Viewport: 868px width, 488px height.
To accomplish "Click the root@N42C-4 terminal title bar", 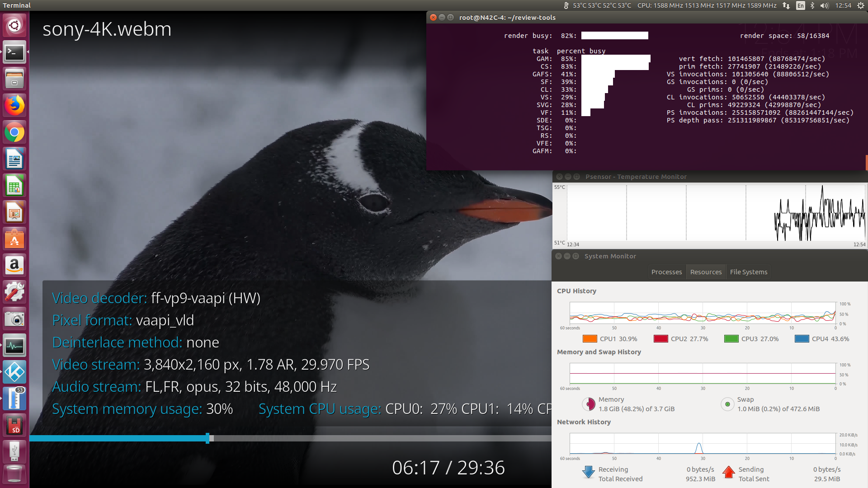I will pyautogui.click(x=647, y=18).
